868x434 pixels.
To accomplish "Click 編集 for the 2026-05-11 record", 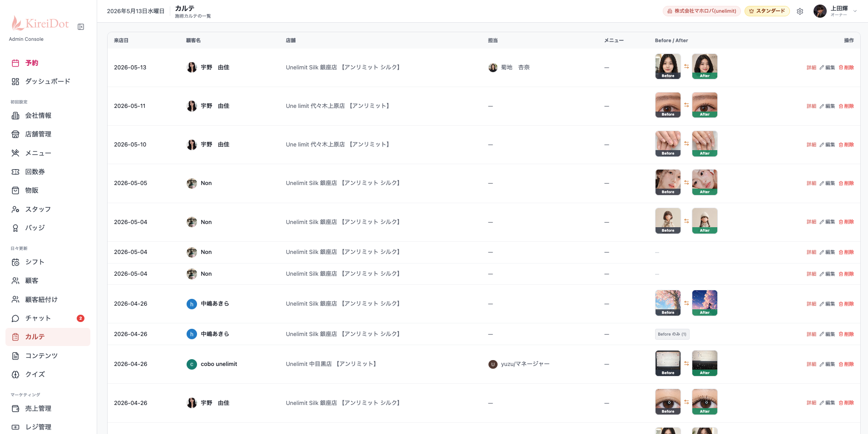I will pyautogui.click(x=828, y=106).
